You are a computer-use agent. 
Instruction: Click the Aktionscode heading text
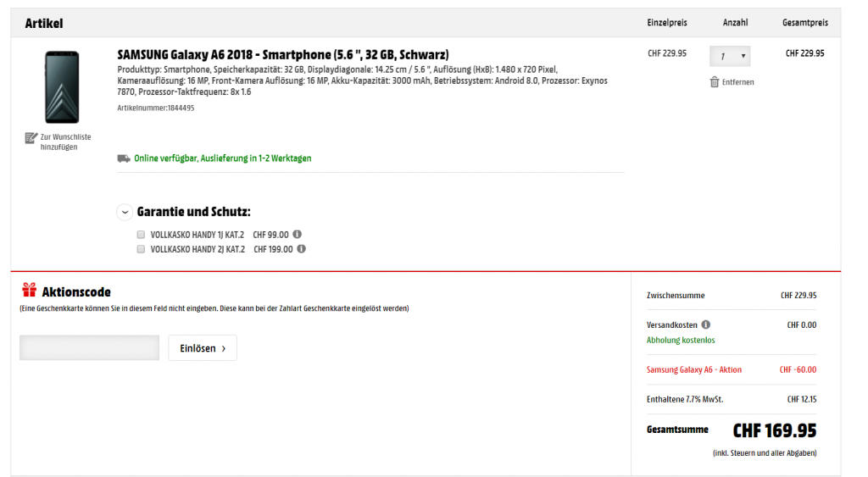(x=76, y=291)
